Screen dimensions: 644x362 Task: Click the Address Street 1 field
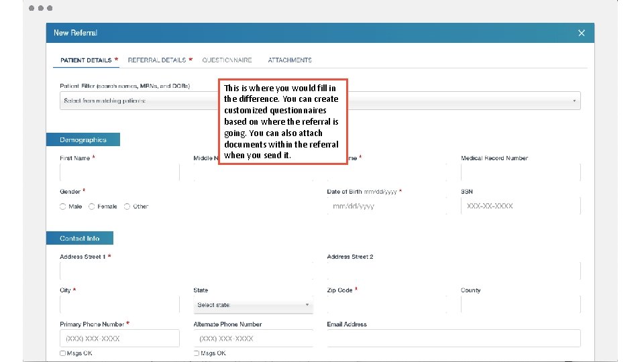click(x=186, y=271)
